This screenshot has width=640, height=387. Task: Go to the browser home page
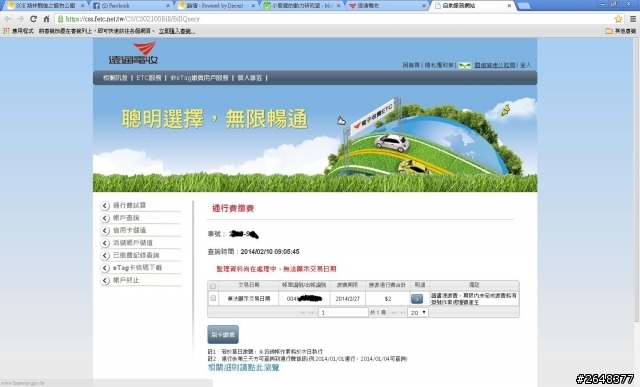[46, 19]
